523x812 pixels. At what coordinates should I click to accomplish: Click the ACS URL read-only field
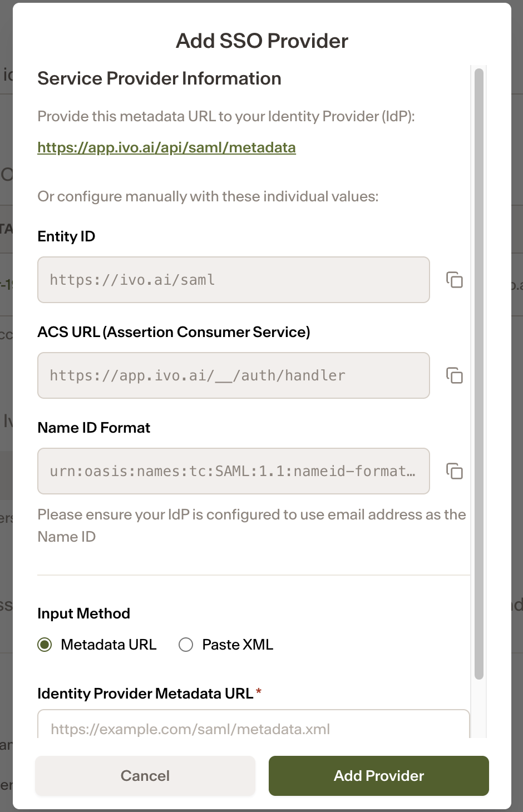pos(234,375)
